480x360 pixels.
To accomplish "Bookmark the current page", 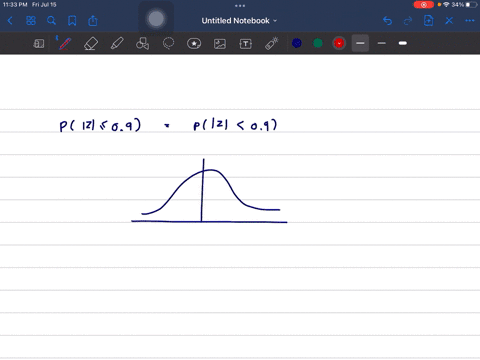I will (72, 21).
